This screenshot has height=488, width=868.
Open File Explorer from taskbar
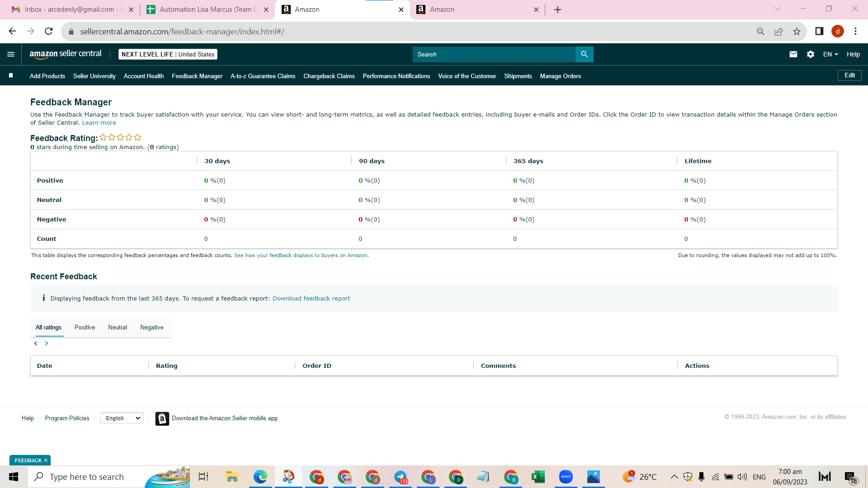(232, 477)
